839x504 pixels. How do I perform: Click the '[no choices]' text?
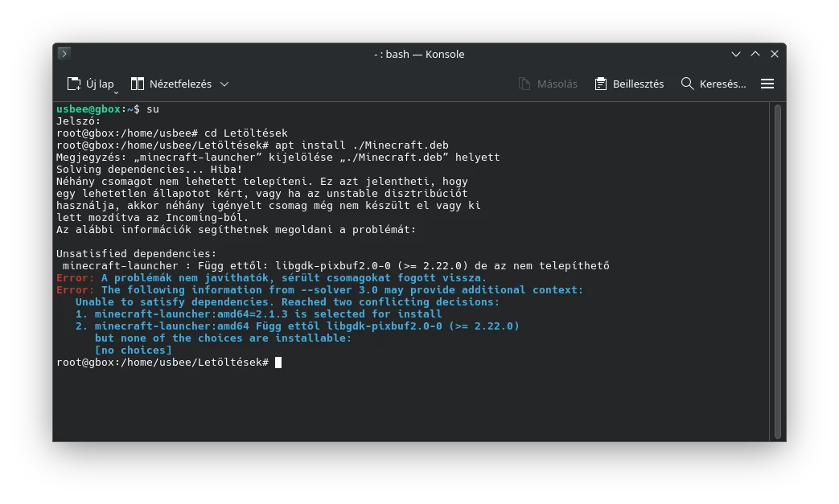(134, 350)
